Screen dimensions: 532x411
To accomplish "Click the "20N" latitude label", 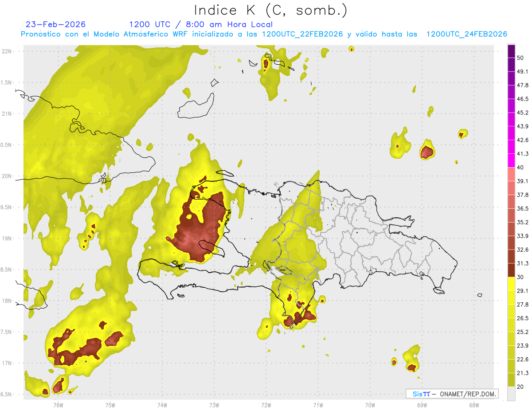I will (7, 176).
